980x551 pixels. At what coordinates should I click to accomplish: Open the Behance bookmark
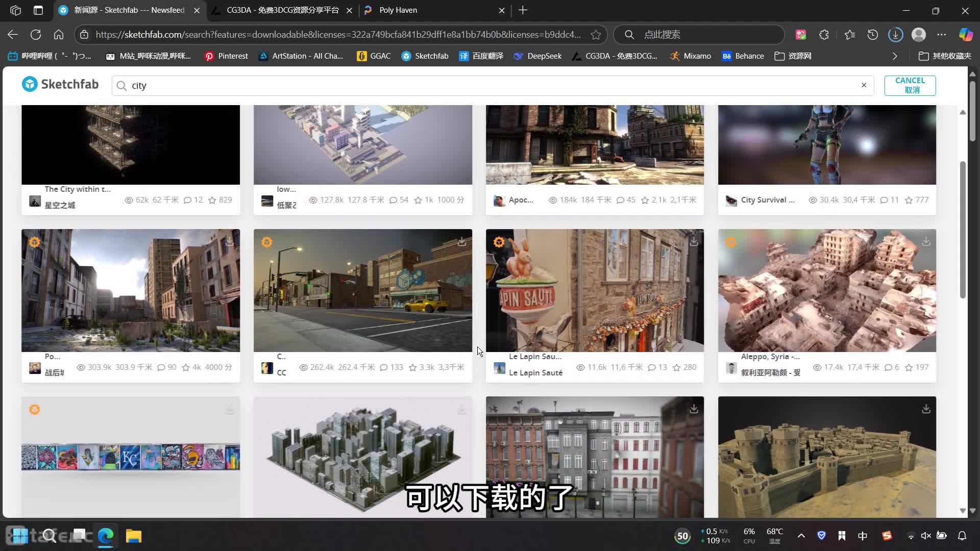coord(743,56)
